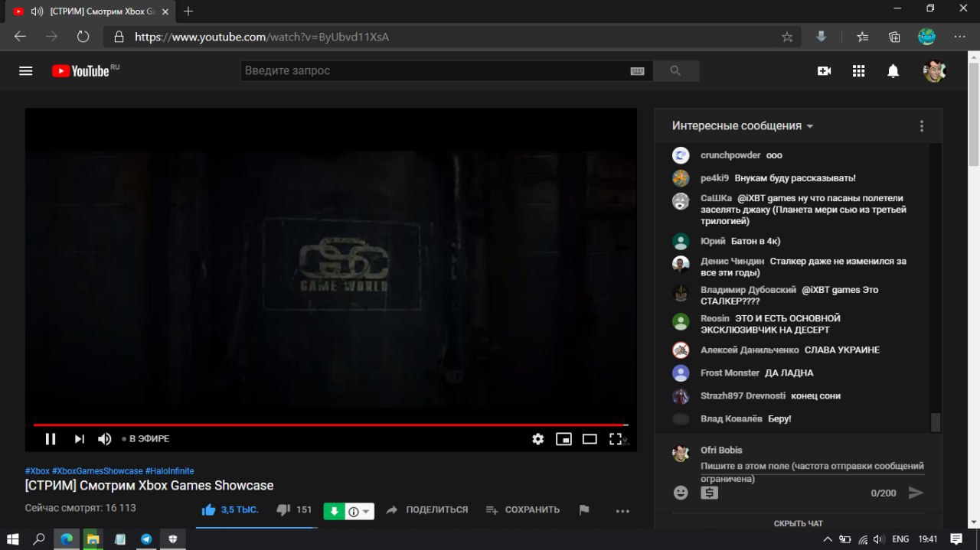Viewport: 980px width, 550px height.
Task: Mute the video volume
Action: coord(105,439)
